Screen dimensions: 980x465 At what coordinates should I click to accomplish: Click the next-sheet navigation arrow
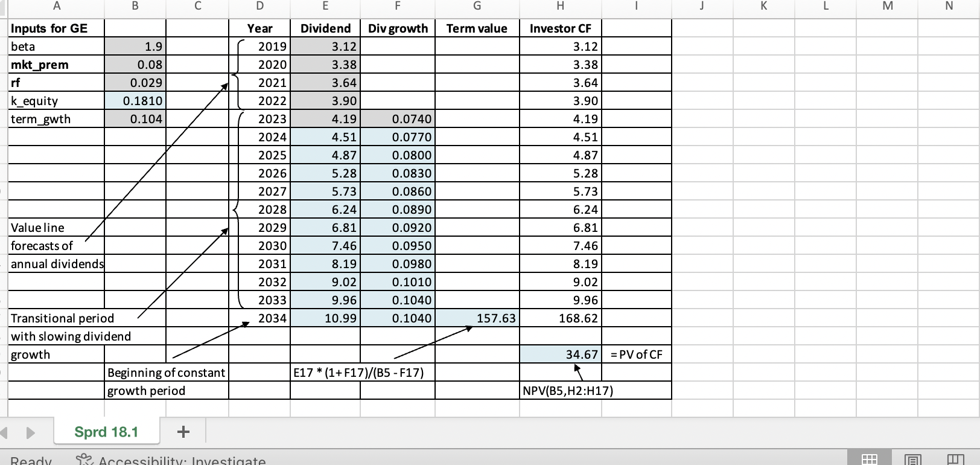coord(31,432)
